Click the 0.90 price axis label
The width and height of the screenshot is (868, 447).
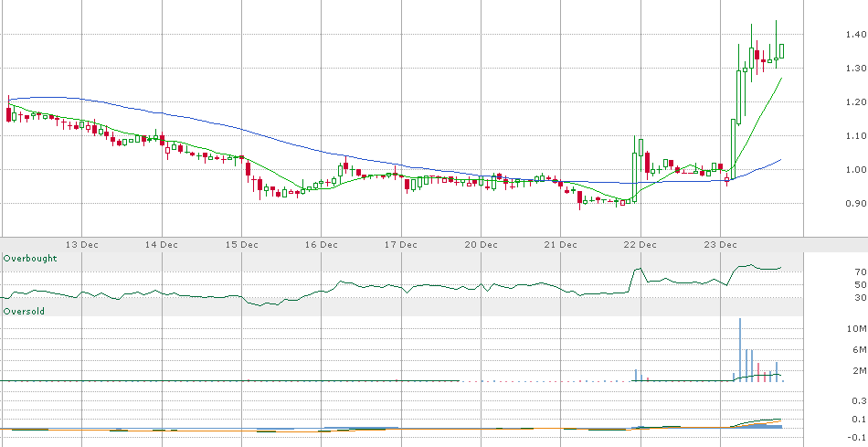856,203
